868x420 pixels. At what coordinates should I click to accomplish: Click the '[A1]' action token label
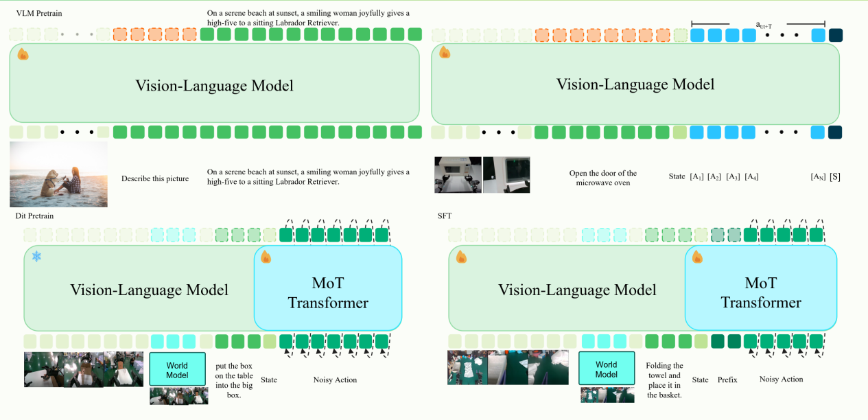[696, 177]
